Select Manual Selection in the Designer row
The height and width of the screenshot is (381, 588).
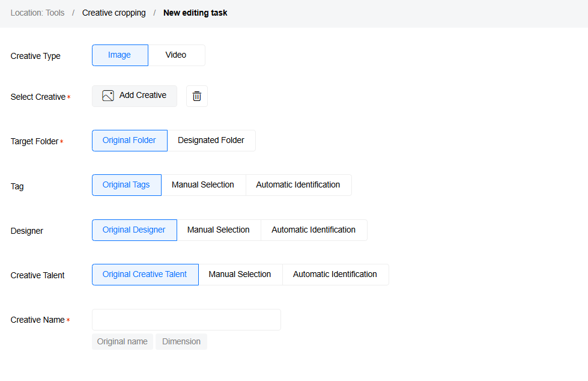coord(219,230)
